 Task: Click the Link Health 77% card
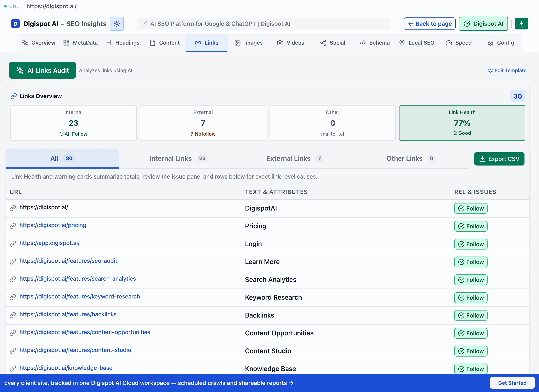462,123
